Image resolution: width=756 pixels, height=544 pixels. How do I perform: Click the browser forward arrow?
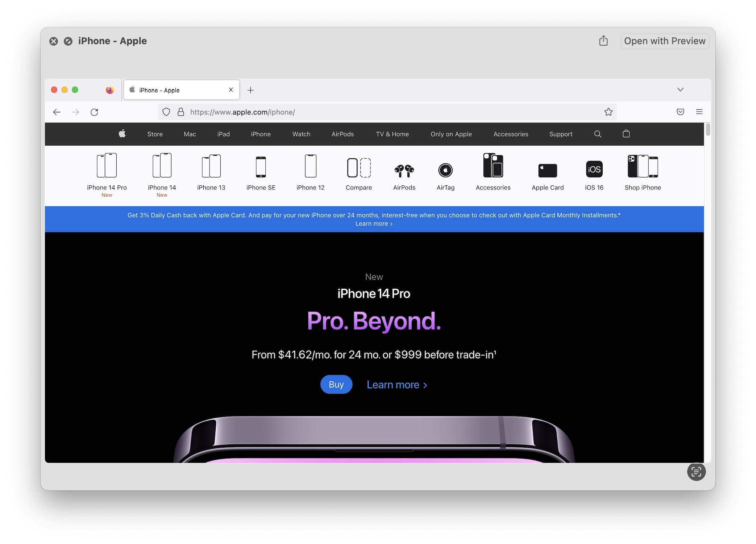(x=75, y=112)
